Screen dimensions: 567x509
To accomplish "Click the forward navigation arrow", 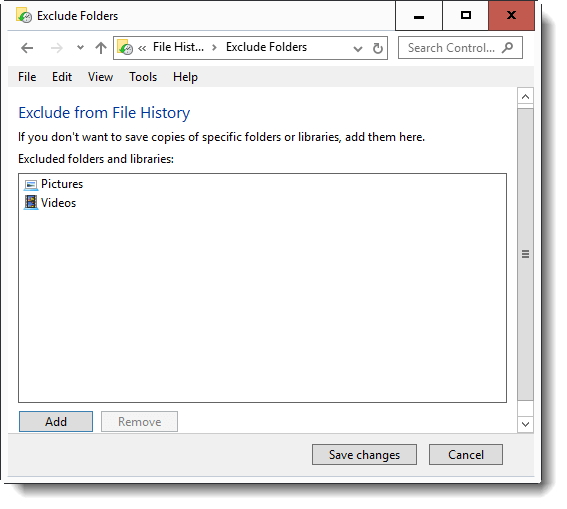I will [x=56, y=48].
